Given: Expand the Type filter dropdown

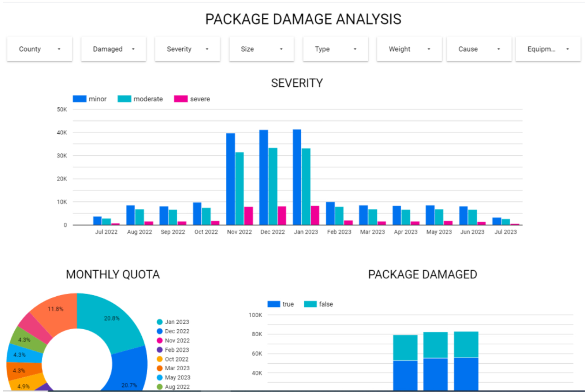Looking at the screenshot, I should (335, 49).
